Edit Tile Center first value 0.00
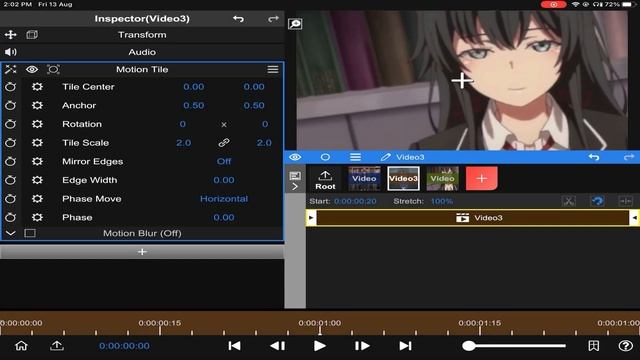The image size is (640, 360). click(193, 87)
